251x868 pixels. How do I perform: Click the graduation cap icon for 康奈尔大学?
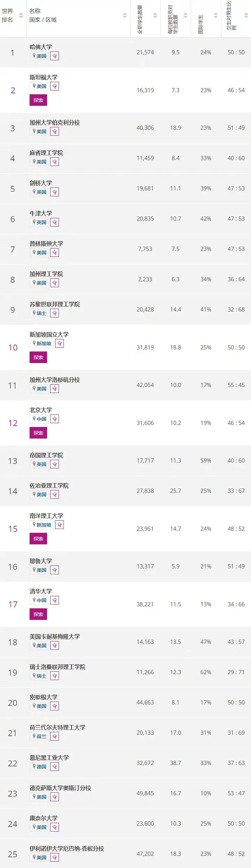click(x=54, y=827)
